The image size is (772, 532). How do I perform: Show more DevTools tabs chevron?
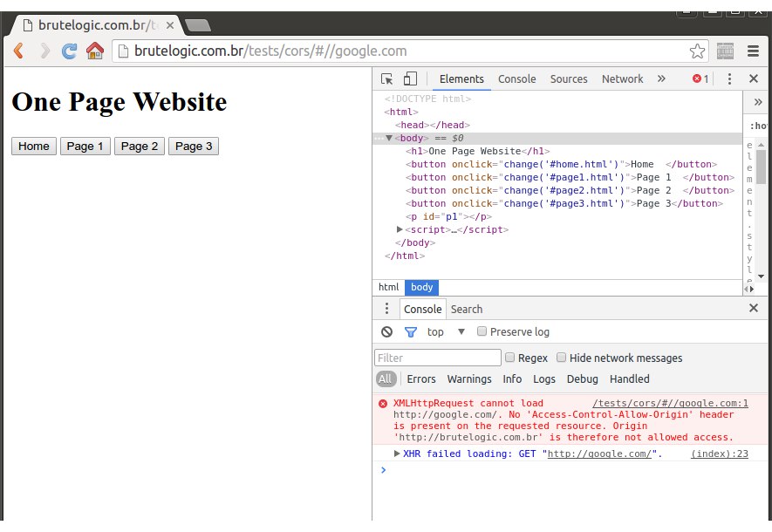tap(661, 78)
